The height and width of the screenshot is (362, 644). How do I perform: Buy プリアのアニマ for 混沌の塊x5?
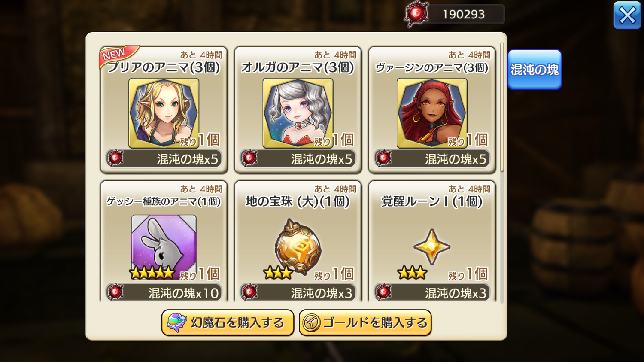[x=164, y=159]
